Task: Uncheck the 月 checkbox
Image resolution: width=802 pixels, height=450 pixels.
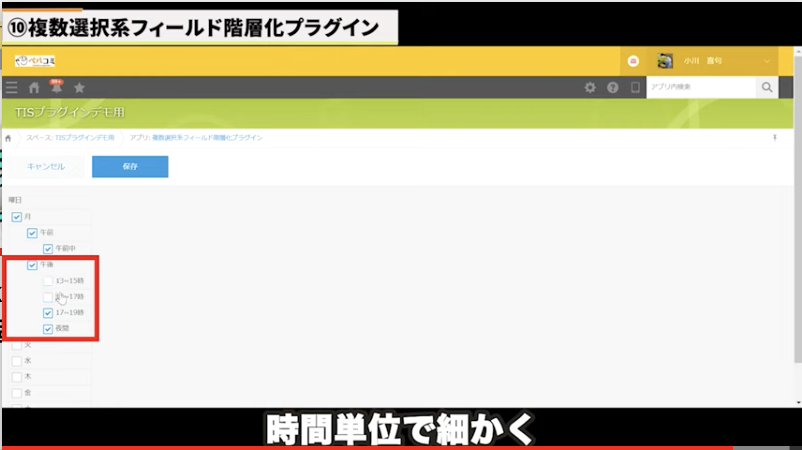Action: click(x=17, y=217)
